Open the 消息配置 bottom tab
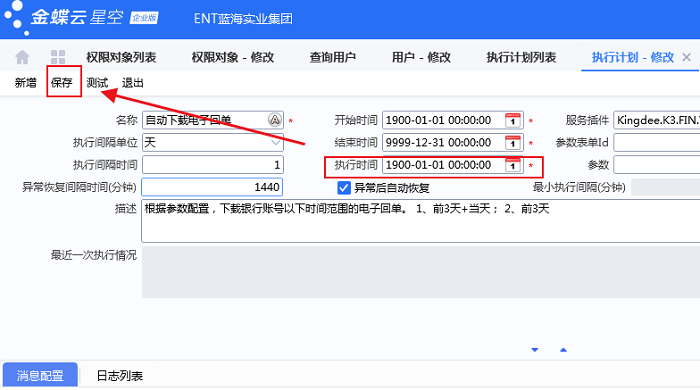The height and width of the screenshot is (390, 700). coord(40,375)
